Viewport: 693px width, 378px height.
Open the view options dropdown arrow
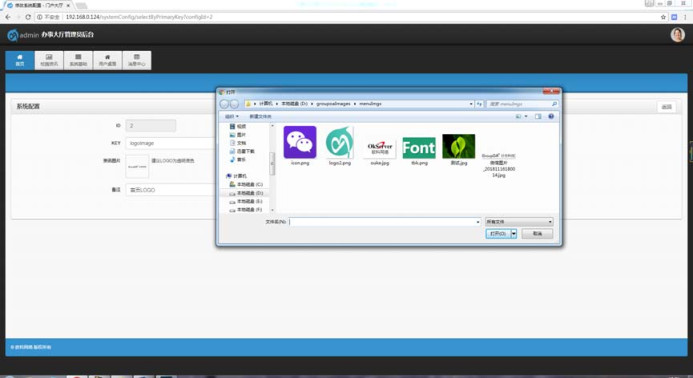pos(526,116)
